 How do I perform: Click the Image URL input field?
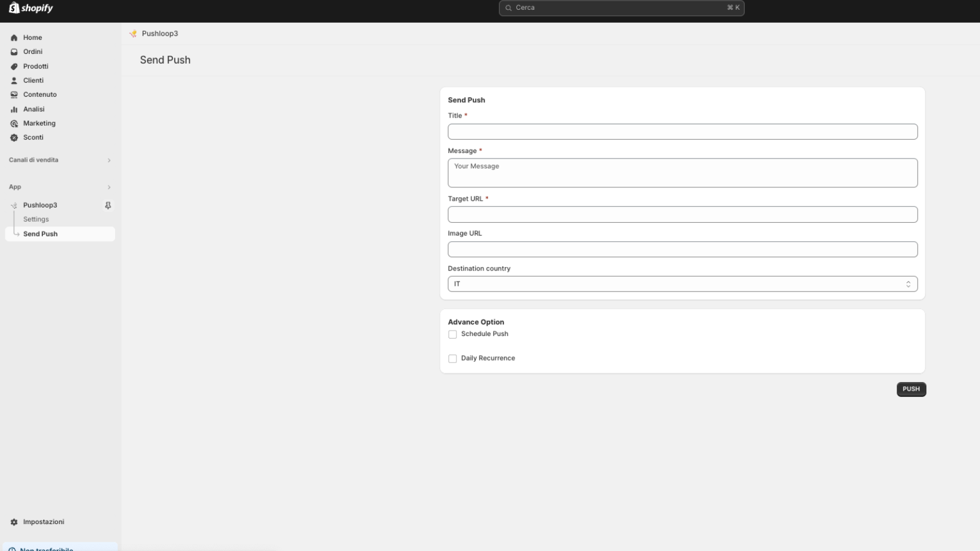[682, 249]
